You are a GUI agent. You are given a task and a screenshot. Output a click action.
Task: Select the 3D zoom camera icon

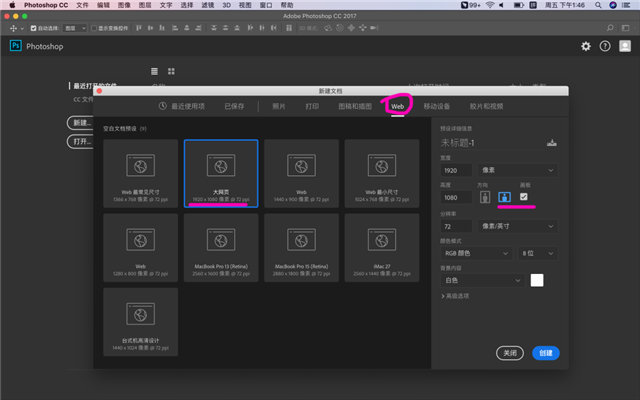(x=374, y=28)
